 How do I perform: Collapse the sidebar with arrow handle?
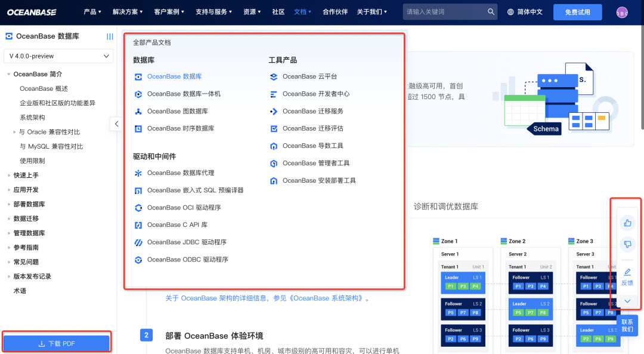(x=116, y=124)
